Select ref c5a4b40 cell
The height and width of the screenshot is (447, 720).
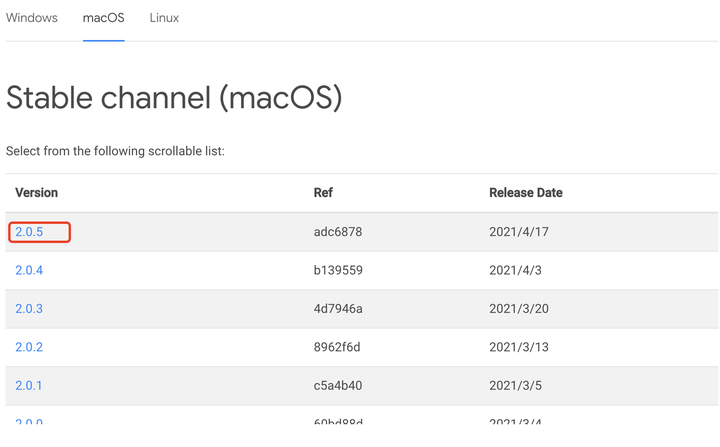[338, 385]
